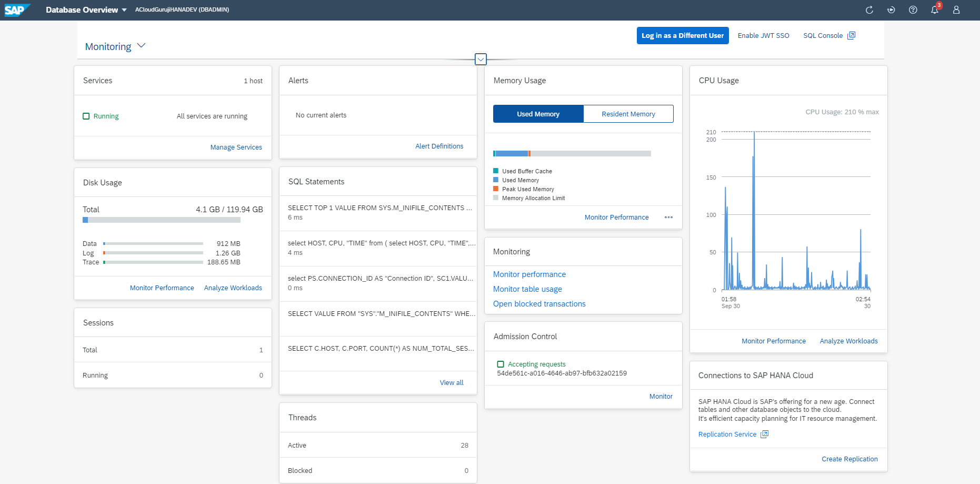980x484 pixels.
Task: Select the Used Memory toggle
Action: pos(538,114)
